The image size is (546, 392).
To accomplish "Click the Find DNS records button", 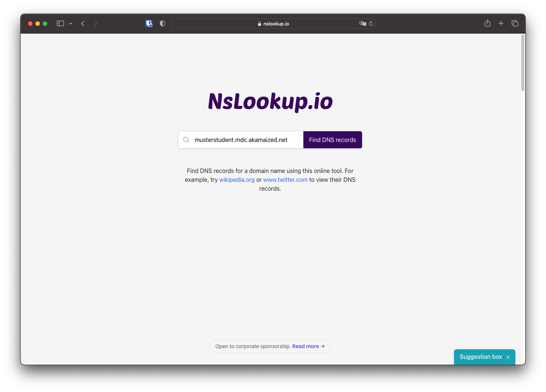I will 333,140.
